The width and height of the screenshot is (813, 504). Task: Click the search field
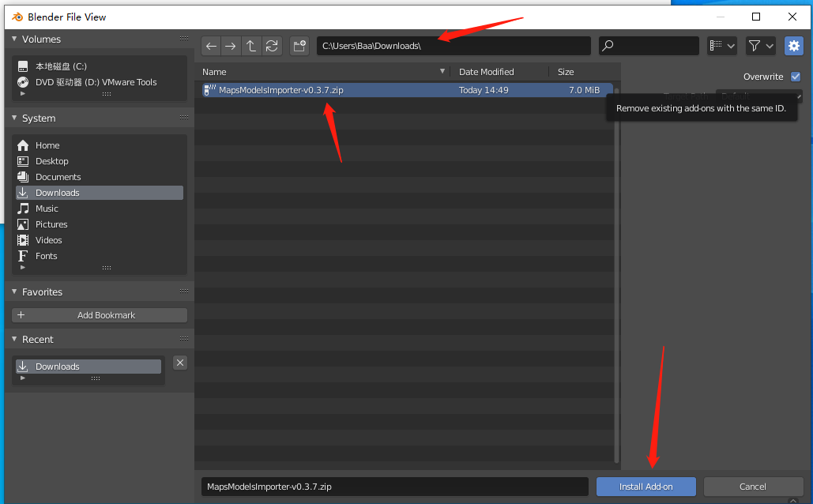click(649, 46)
